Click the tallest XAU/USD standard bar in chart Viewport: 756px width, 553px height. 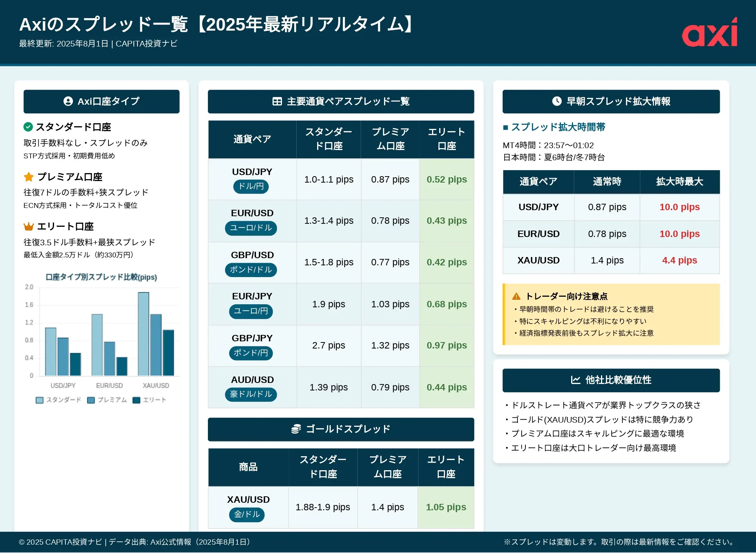(143, 334)
